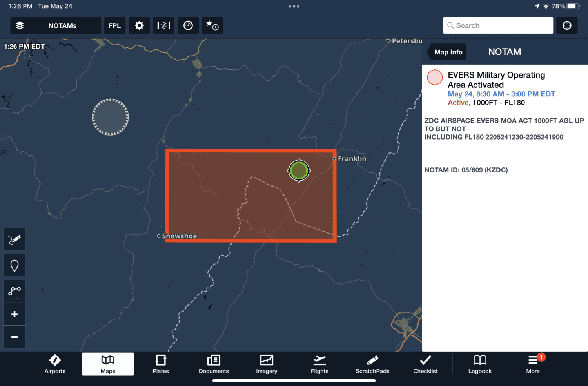Zoom out using the minus button
Image resolution: width=588 pixels, height=386 pixels.
click(x=14, y=337)
